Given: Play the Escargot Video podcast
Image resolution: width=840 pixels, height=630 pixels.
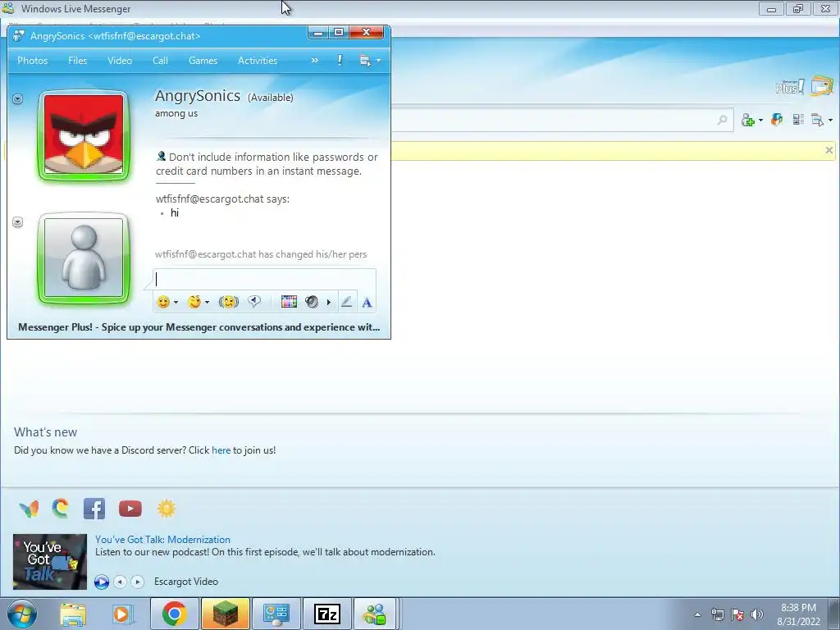Looking at the screenshot, I should pyautogui.click(x=101, y=582).
